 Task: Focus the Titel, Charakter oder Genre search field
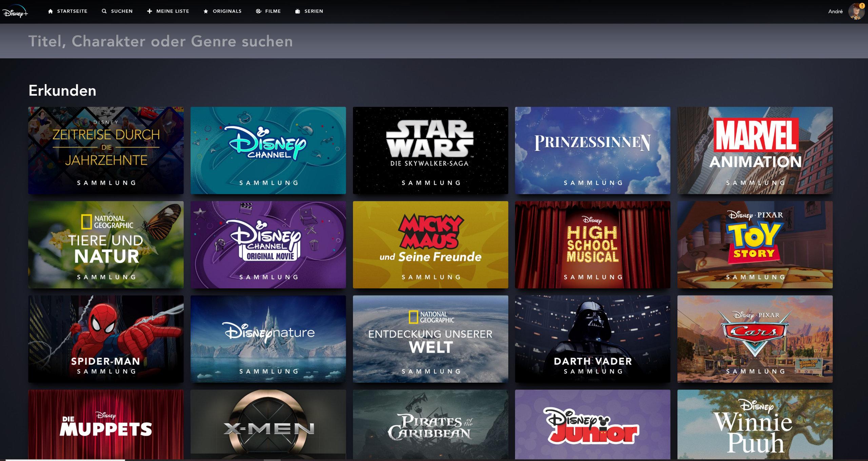(434, 41)
